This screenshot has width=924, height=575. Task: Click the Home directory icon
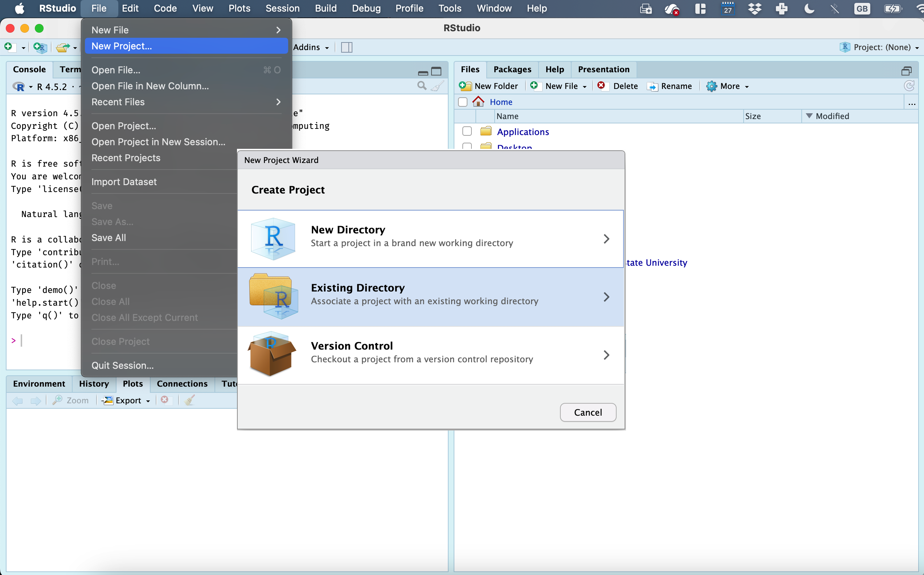pyautogui.click(x=478, y=102)
